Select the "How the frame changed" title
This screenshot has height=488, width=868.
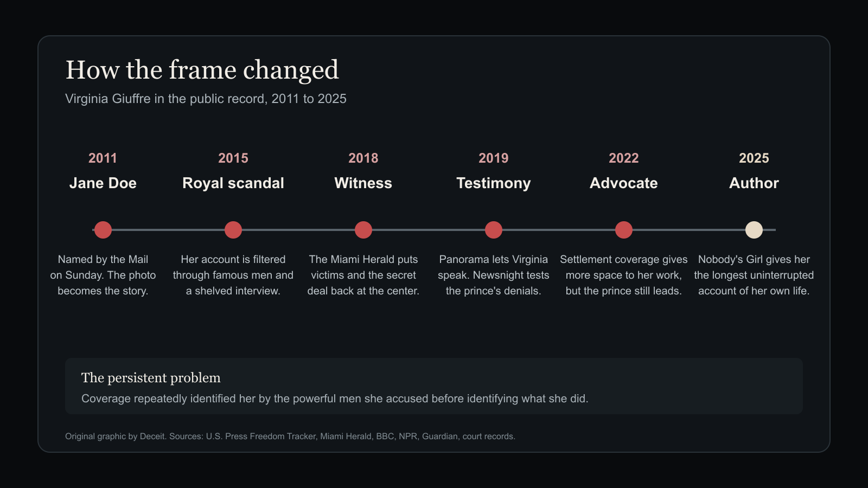coord(202,70)
